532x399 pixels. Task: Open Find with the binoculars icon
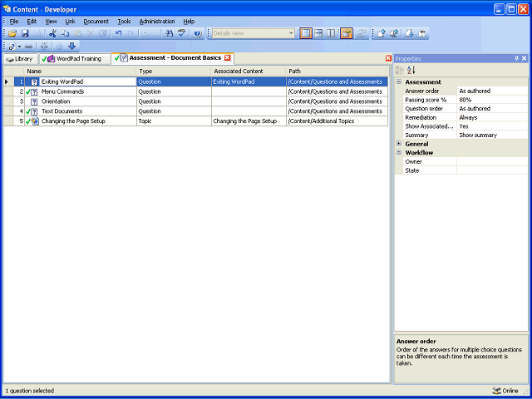click(169, 33)
